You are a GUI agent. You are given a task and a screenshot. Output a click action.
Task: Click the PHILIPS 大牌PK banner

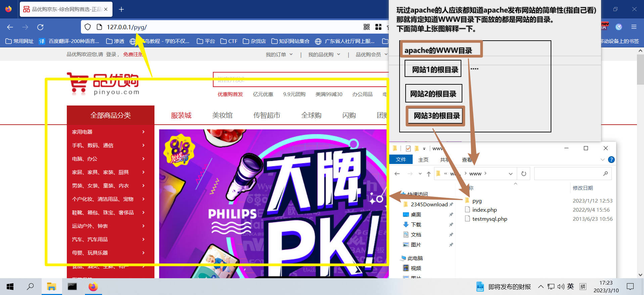274,204
